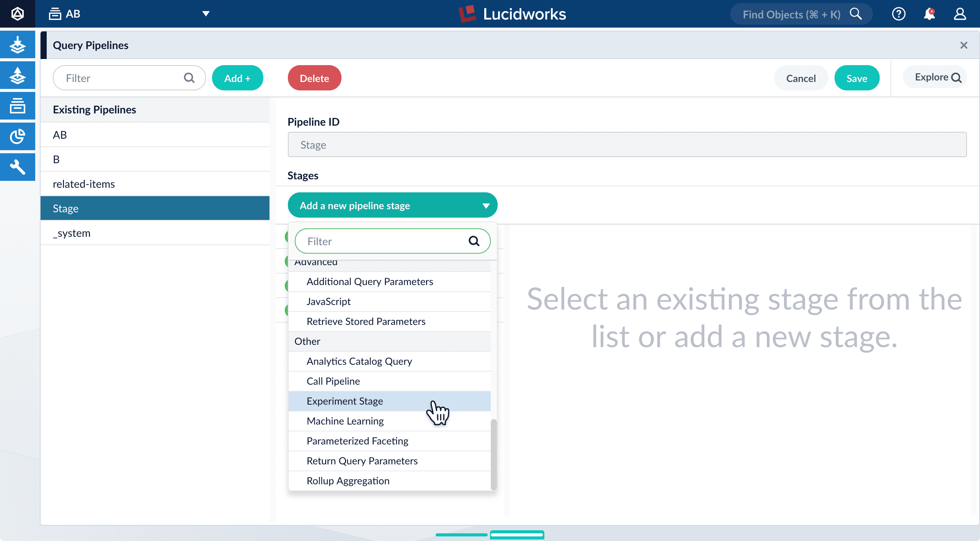980x541 pixels.
Task: Expand the Add a new pipeline stage dropdown
Action: coord(392,205)
